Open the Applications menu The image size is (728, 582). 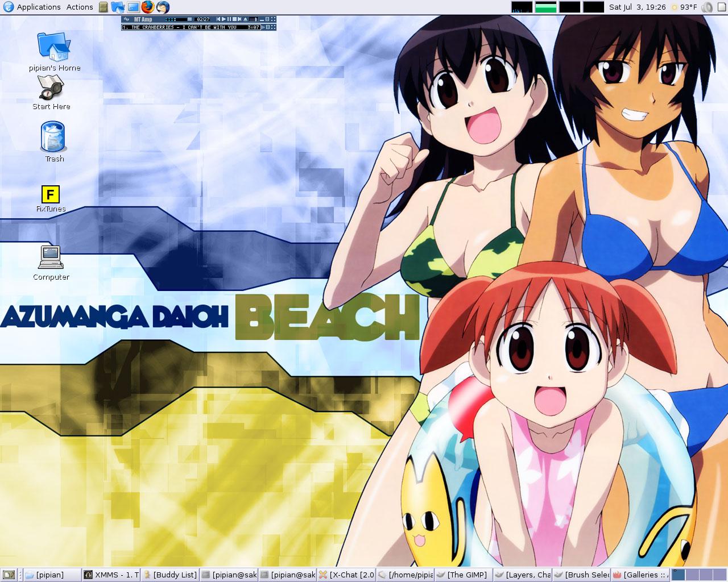click(32, 7)
